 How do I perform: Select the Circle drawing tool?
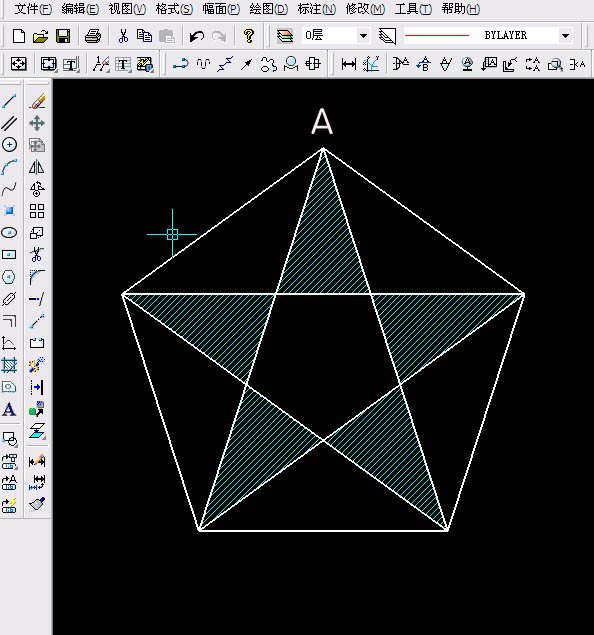(9, 145)
